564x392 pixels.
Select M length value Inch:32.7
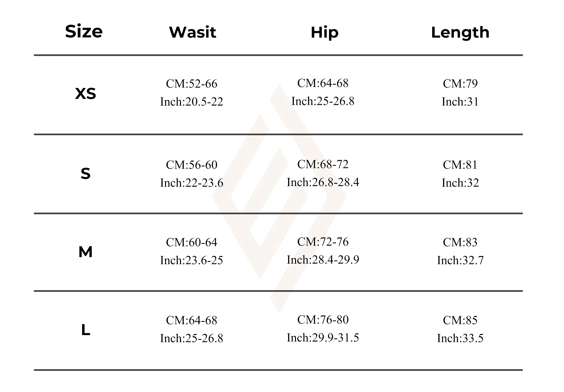point(460,261)
